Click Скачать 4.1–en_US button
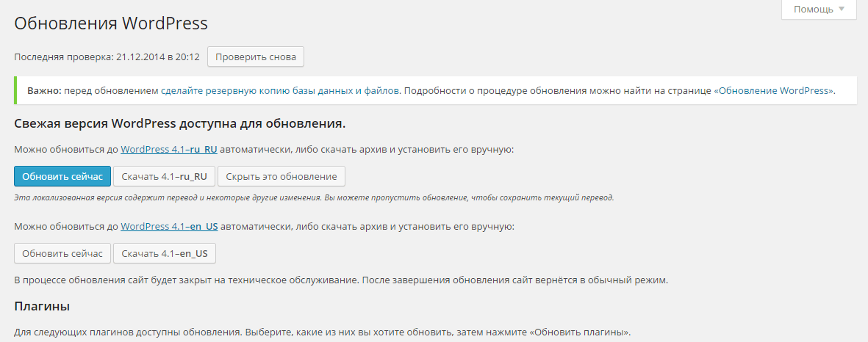 point(165,254)
